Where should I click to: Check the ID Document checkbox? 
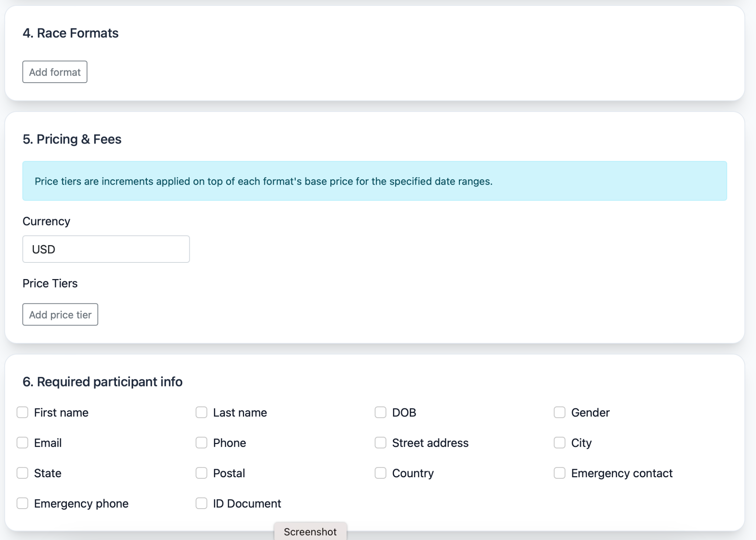coord(201,503)
